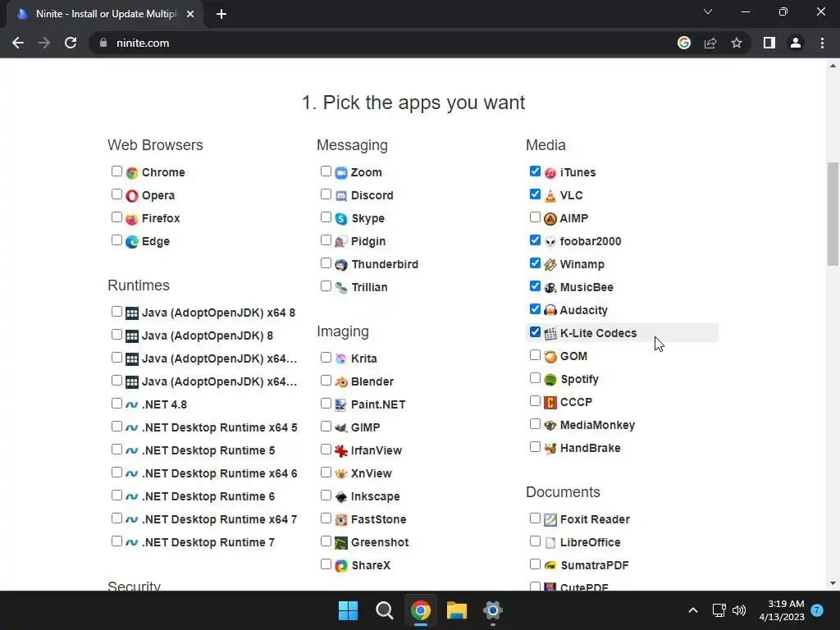Viewport: 840px width, 630px height.
Task: Check the LibreOffice checkbox
Action: pos(535,541)
